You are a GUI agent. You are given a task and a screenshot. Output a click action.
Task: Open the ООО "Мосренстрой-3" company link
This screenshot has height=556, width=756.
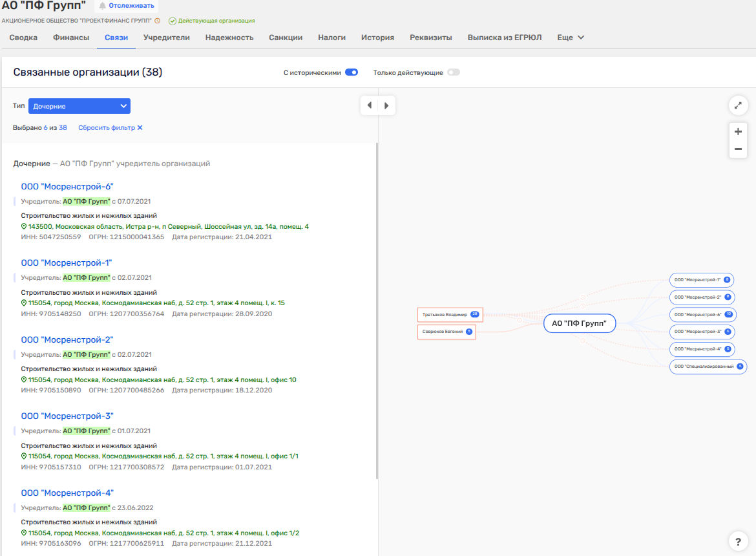click(67, 416)
